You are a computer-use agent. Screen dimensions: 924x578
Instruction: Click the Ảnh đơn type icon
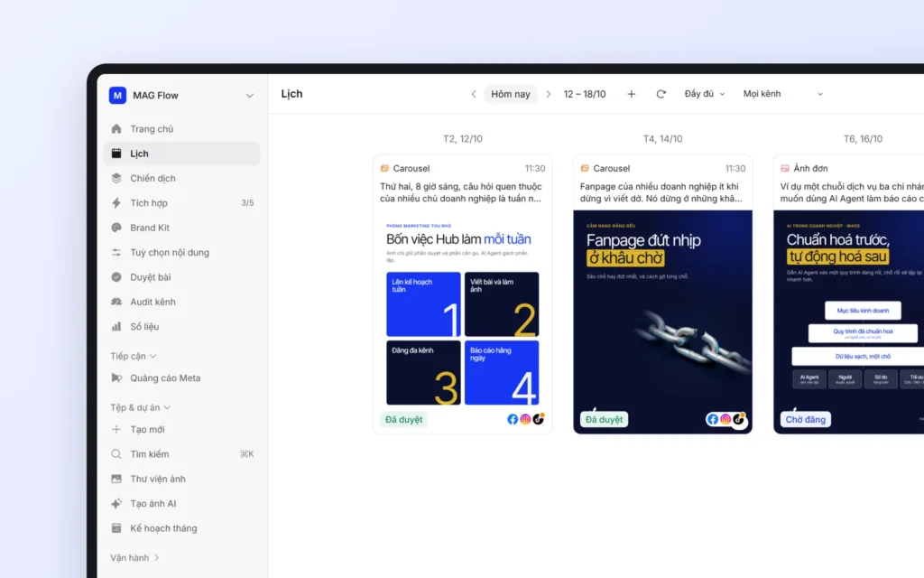pos(785,168)
